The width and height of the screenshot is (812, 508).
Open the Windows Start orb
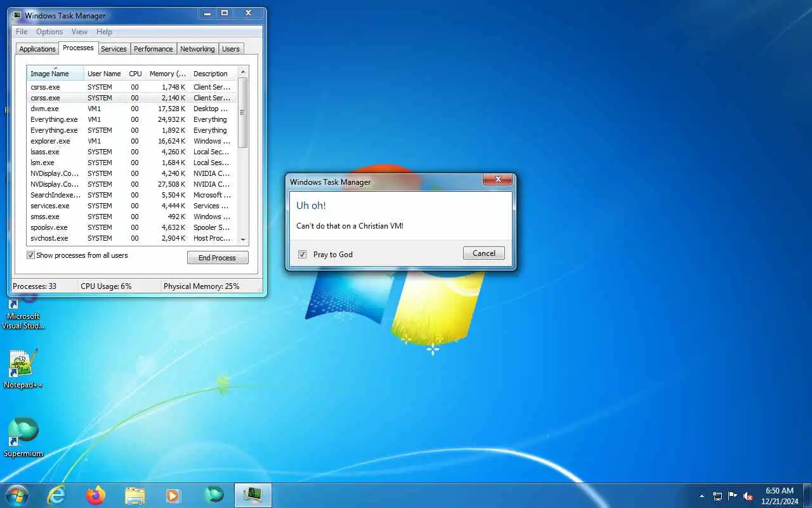(17, 495)
